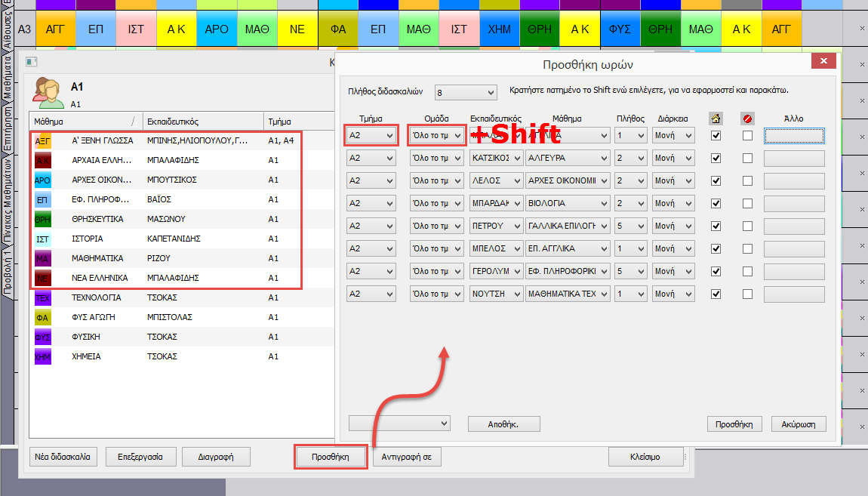Uncheck the house checkbox in the ΑΛΓΕΥΡΑ row

pos(716,159)
